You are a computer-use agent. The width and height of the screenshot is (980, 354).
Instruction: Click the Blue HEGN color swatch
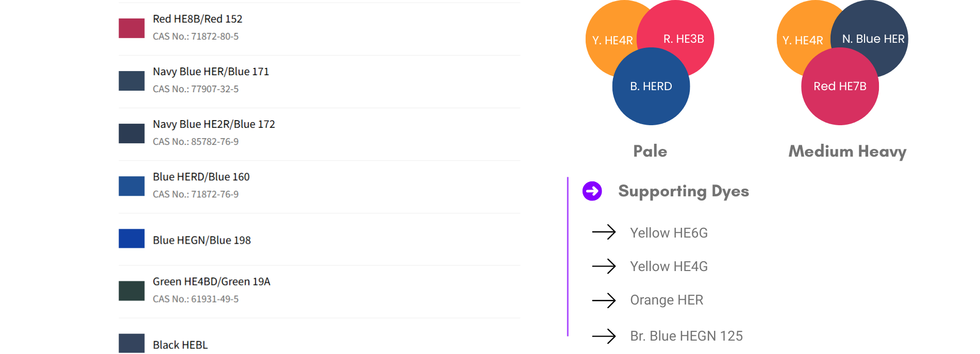(131, 239)
